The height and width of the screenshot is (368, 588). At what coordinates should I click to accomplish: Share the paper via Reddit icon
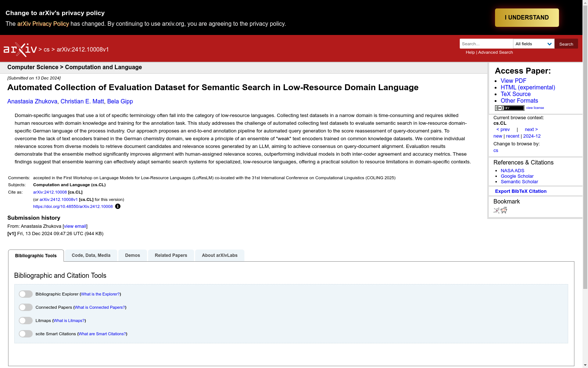click(504, 210)
